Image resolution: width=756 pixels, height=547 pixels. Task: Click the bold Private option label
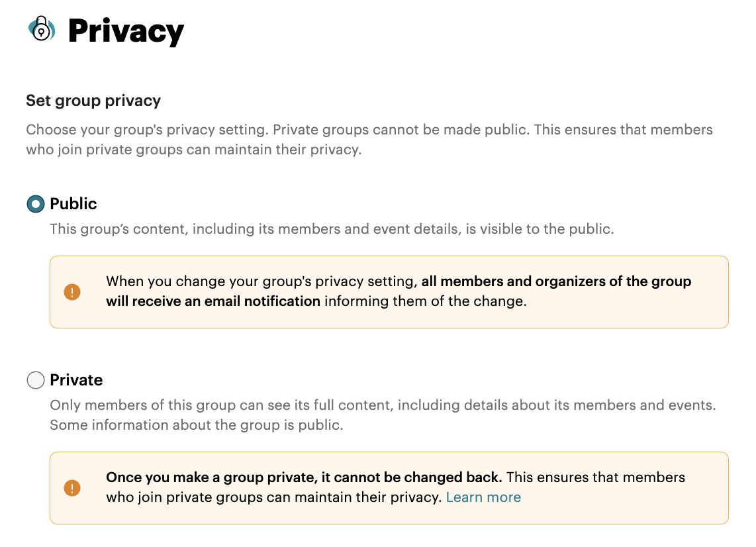click(x=76, y=380)
